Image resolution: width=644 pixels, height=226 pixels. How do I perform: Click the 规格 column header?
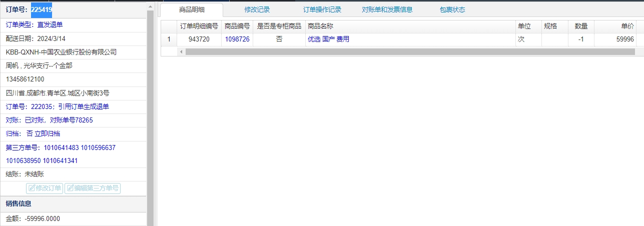(x=555, y=26)
